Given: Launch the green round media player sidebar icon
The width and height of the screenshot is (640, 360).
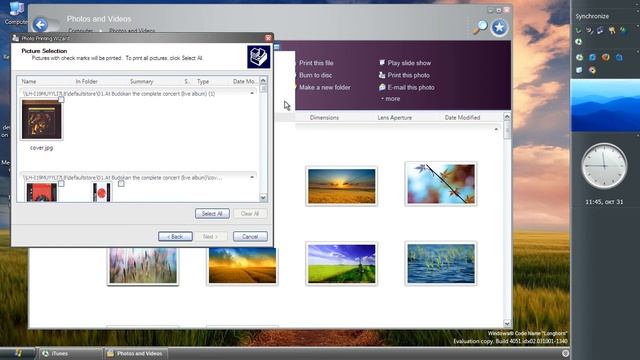Looking at the screenshot, I should click(x=579, y=58).
